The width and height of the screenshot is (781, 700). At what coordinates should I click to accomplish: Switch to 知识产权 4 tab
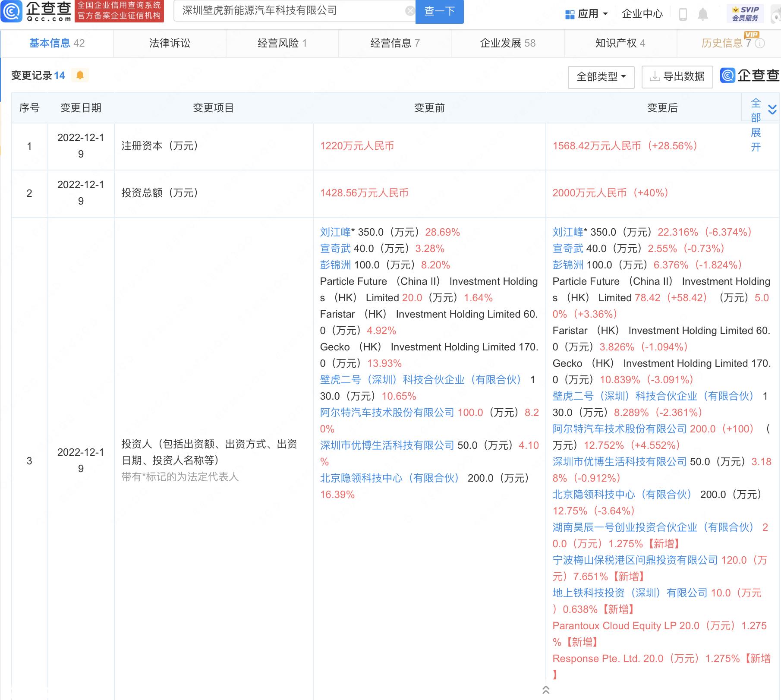point(620,43)
